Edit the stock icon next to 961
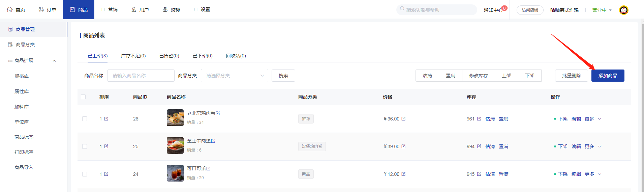The image size is (644, 192). pyautogui.click(x=479, y=118)
